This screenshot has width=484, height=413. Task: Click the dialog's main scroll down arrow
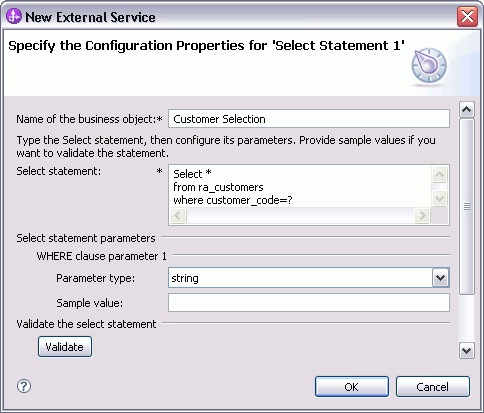[467, 351]
